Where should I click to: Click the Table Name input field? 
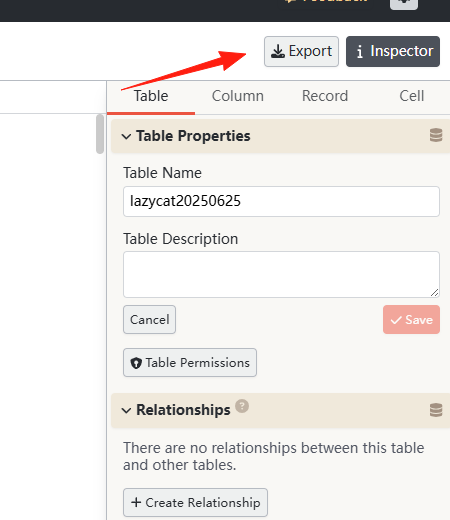coord(281,201)
